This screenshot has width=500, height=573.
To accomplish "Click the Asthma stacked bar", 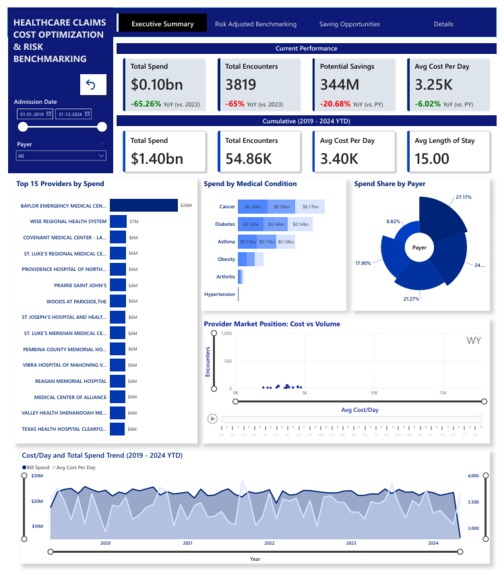I will [266, 242].
